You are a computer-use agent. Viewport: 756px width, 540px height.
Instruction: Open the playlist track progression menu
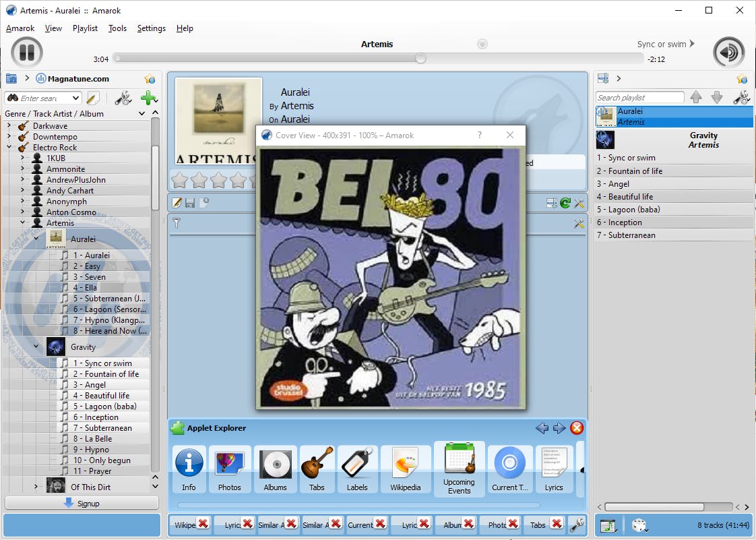pyautogui.click(x=608, y=525)
